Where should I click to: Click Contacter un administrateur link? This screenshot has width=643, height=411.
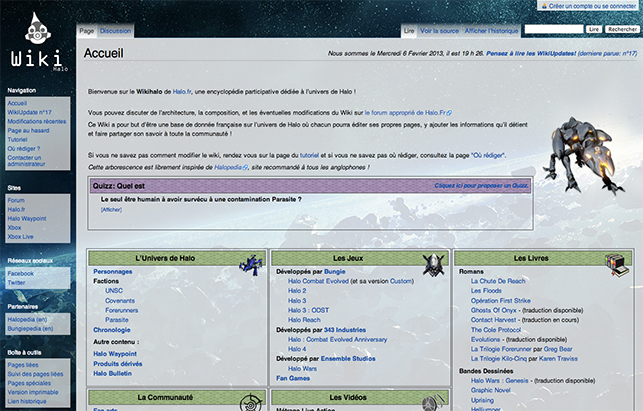pyautogui.click(x=26, y=161)
